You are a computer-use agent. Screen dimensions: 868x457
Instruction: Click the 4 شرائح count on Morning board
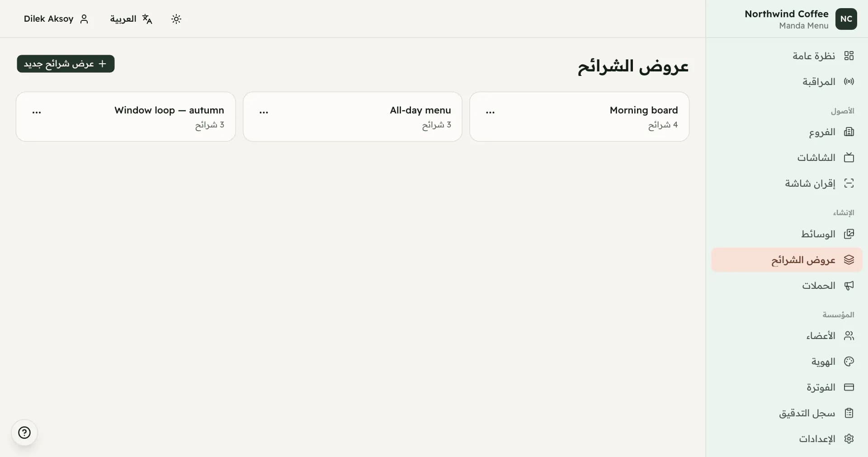tap(663, 125)
